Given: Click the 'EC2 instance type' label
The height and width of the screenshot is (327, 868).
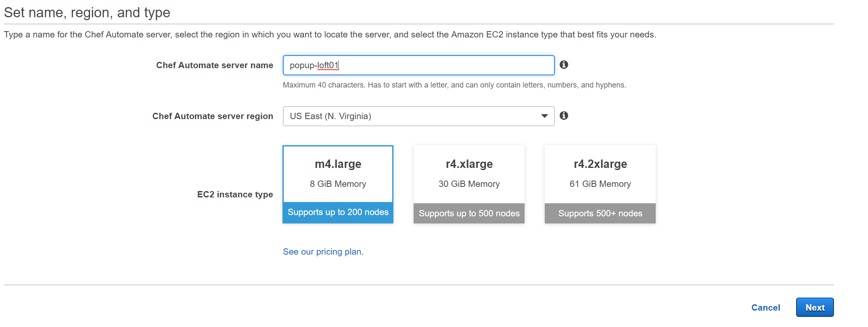Looking at the screenshot, I should click(235, 194).
